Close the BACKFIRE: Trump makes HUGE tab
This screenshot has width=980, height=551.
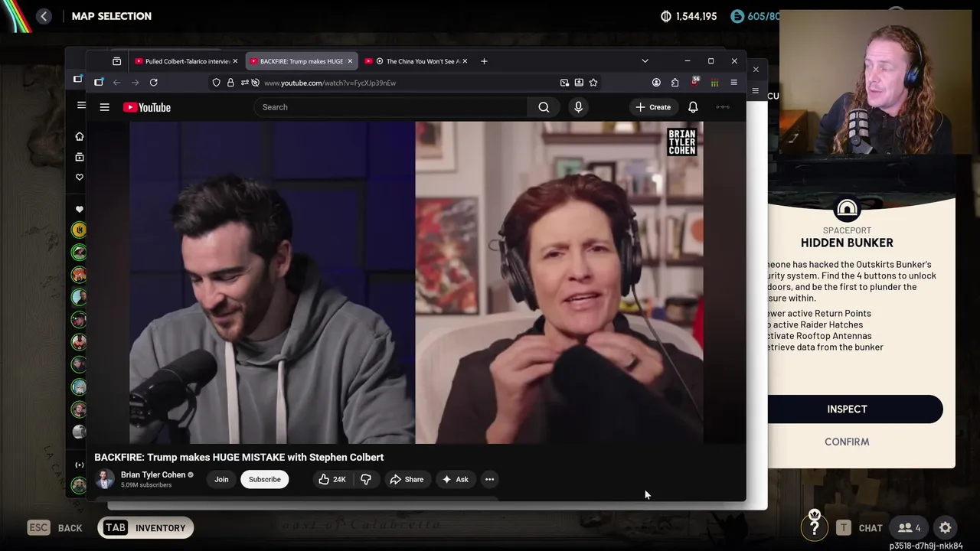[x=350, y=61]
